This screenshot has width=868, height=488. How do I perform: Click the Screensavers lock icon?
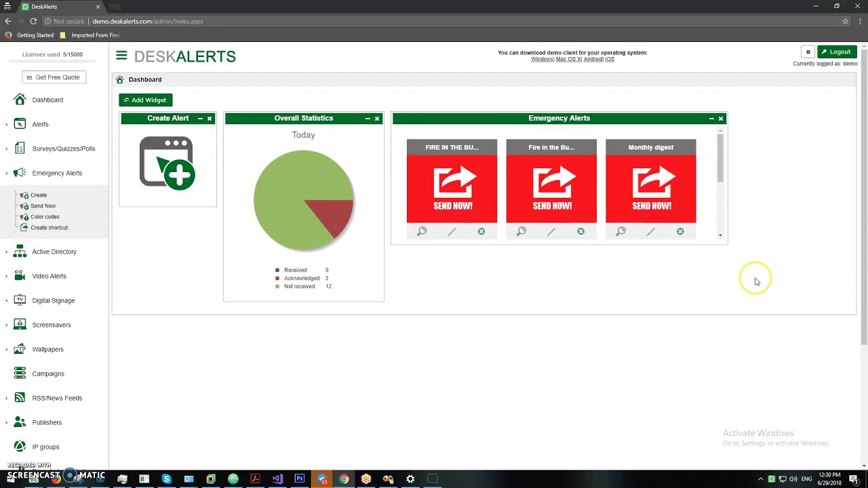pyautogui.click(x=20, y=325)
